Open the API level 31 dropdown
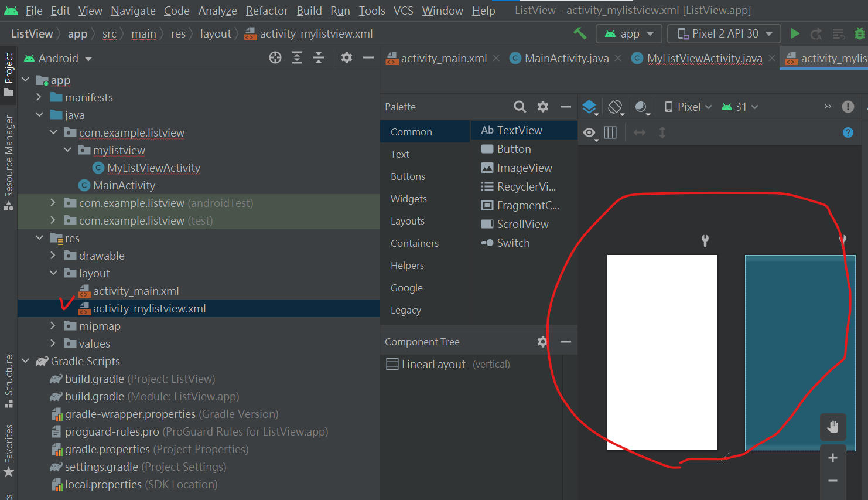 [740, 107]
